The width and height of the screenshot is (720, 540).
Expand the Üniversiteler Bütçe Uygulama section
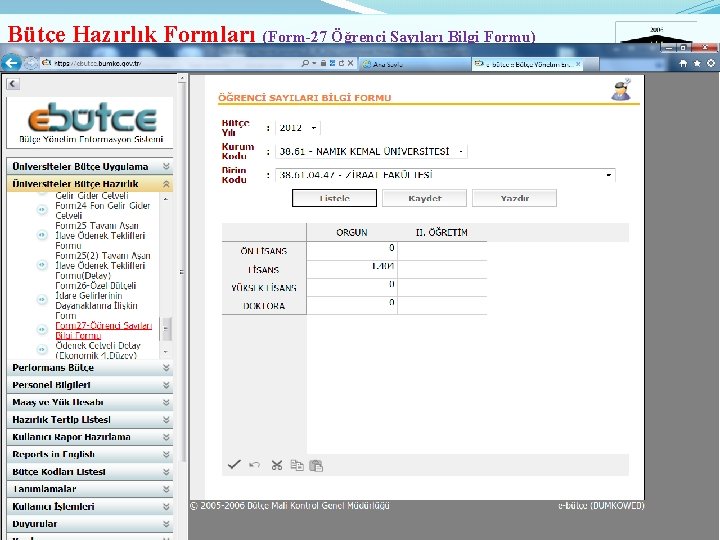pyautogui.click(x=90, y=166)
